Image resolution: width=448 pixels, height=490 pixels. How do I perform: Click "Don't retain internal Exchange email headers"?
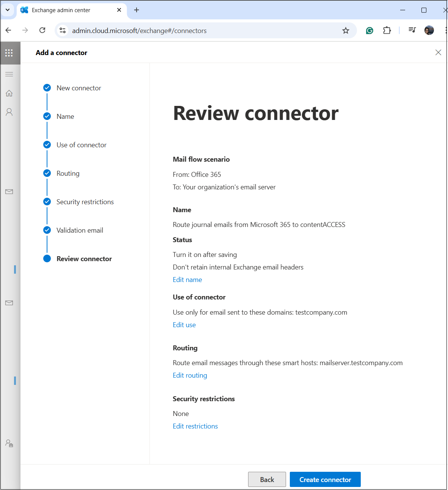(x=238, y=267)
